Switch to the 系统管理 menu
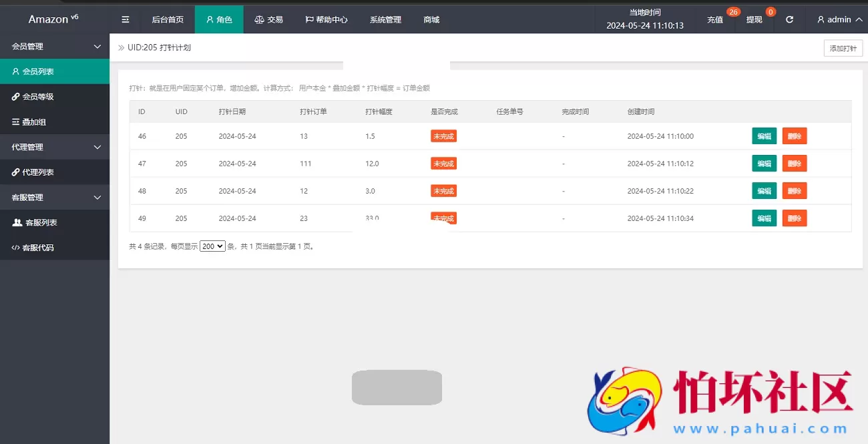 point(385,19)
